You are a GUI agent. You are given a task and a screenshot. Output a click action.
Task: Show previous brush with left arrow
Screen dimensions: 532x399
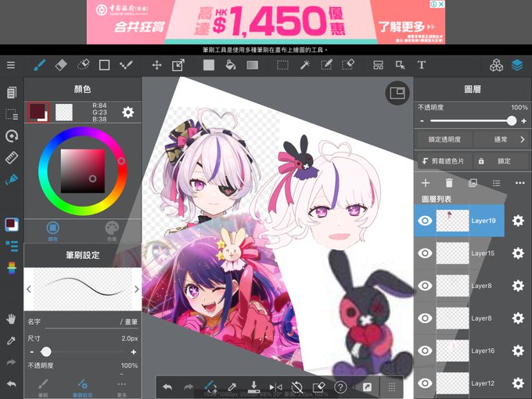coord(29,289)
